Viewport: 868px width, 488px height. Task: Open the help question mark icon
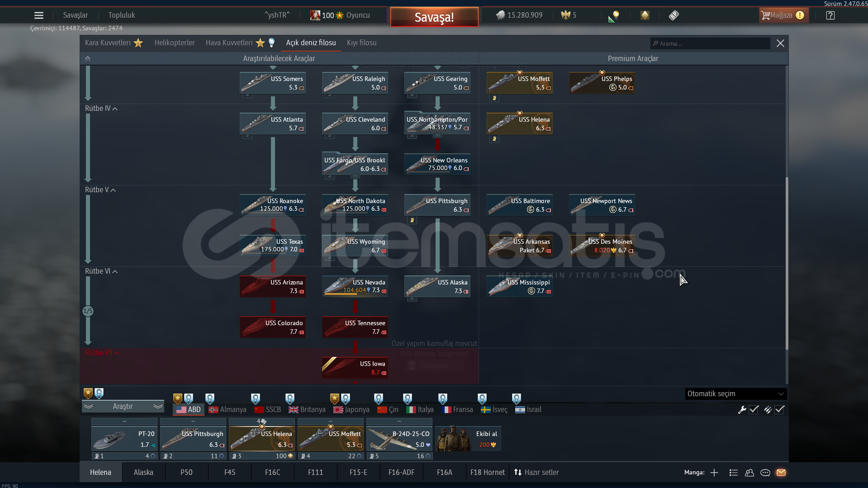tap(830, 15)
